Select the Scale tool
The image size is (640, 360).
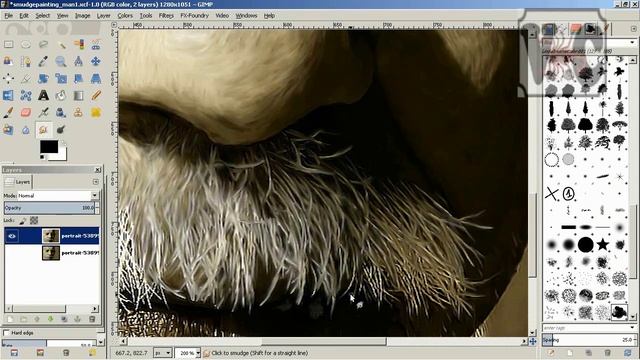61,78
